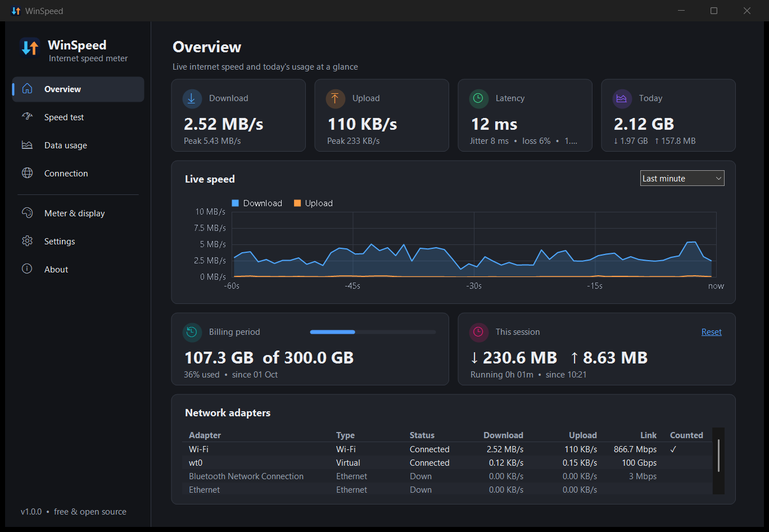
Task: Click the Counted column header
Action: coord(686,435)
